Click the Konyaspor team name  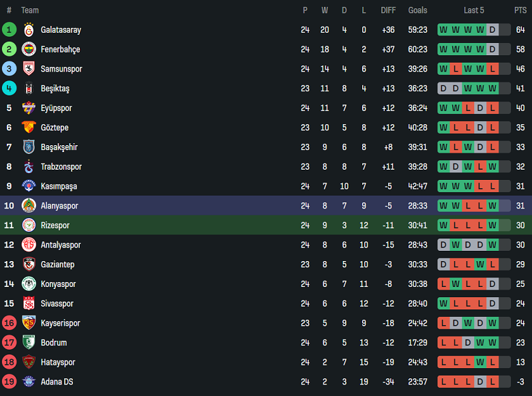(x=58, y=284)
